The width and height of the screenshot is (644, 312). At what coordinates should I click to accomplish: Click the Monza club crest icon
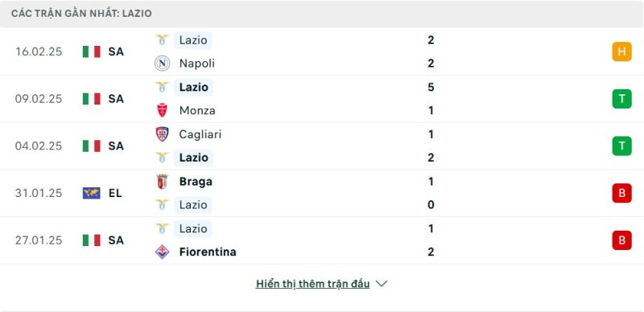coord(162,110)
